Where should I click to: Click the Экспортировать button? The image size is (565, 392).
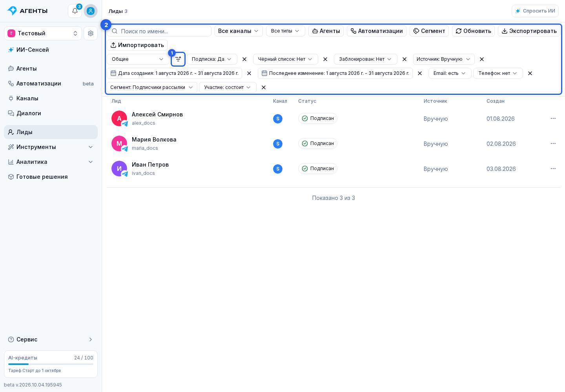[529, 31]
